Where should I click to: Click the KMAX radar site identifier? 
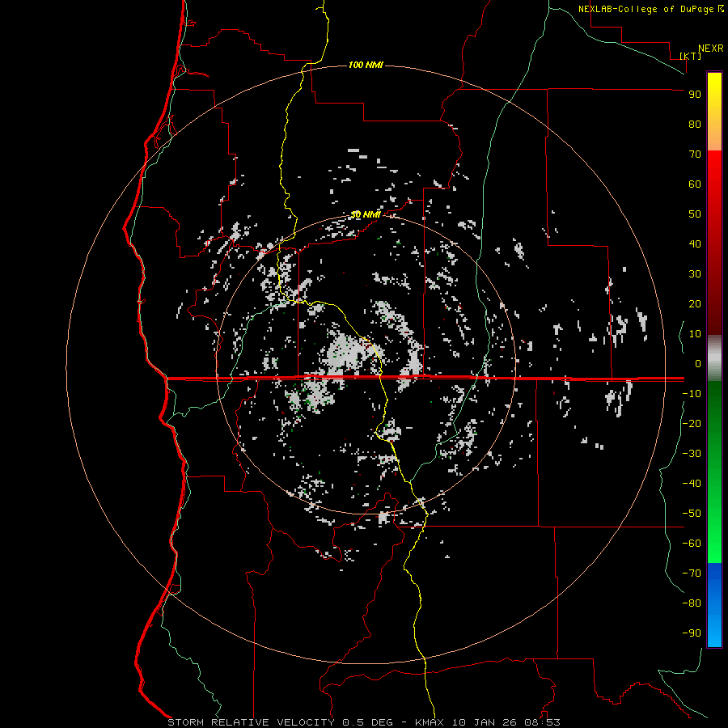[430, 722]
